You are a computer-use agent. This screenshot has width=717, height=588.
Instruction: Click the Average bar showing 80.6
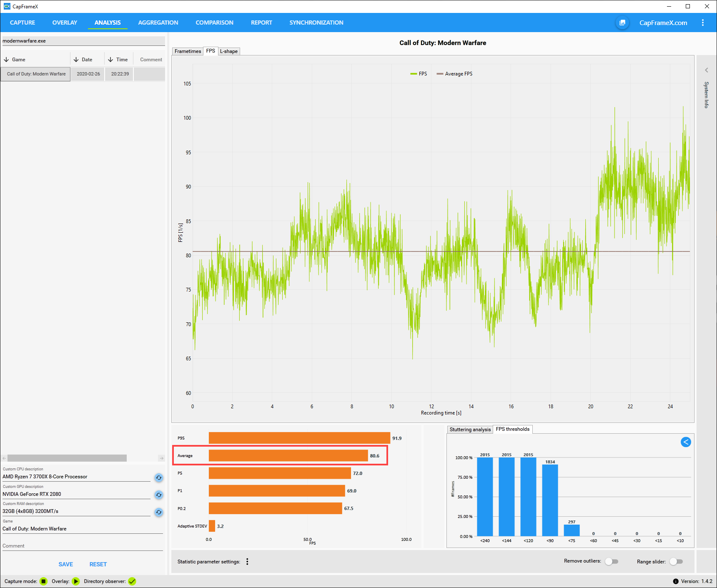pos(288,455)
